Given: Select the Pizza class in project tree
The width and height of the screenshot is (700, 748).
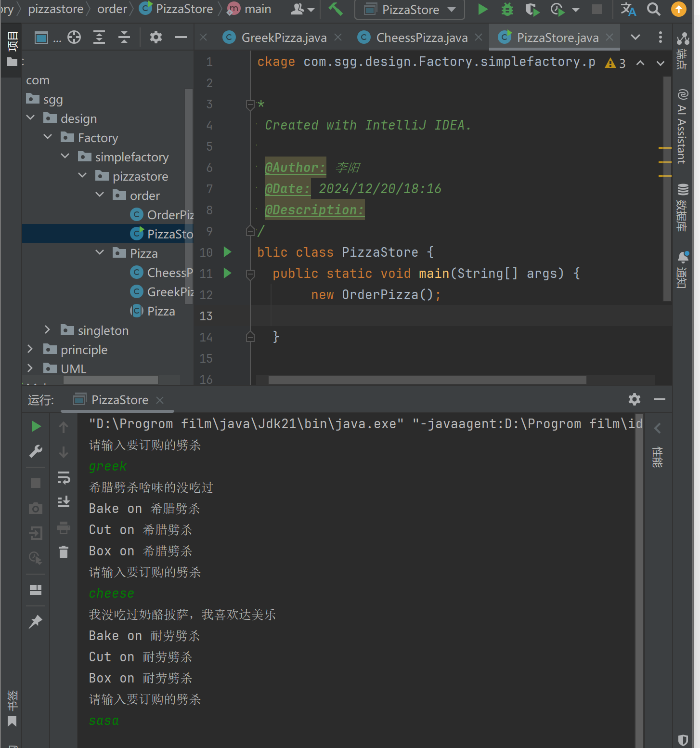Looking at the screenshot, I should [161, 311].
